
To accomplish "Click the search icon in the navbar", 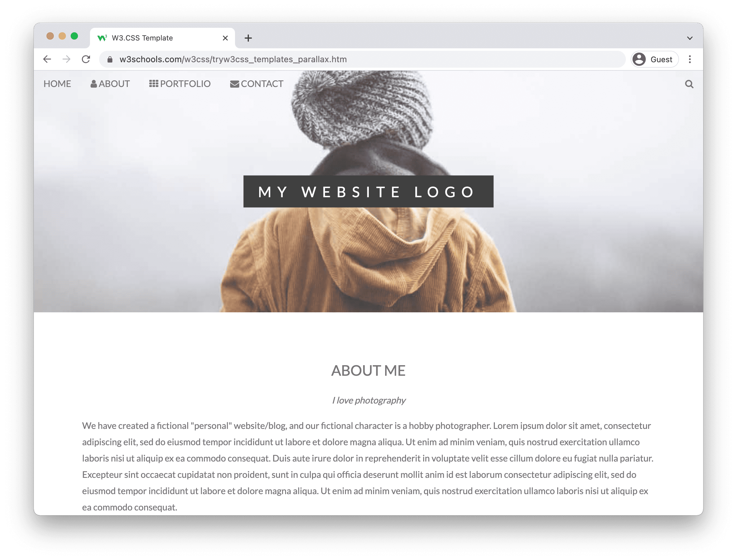I will (689, 83).
